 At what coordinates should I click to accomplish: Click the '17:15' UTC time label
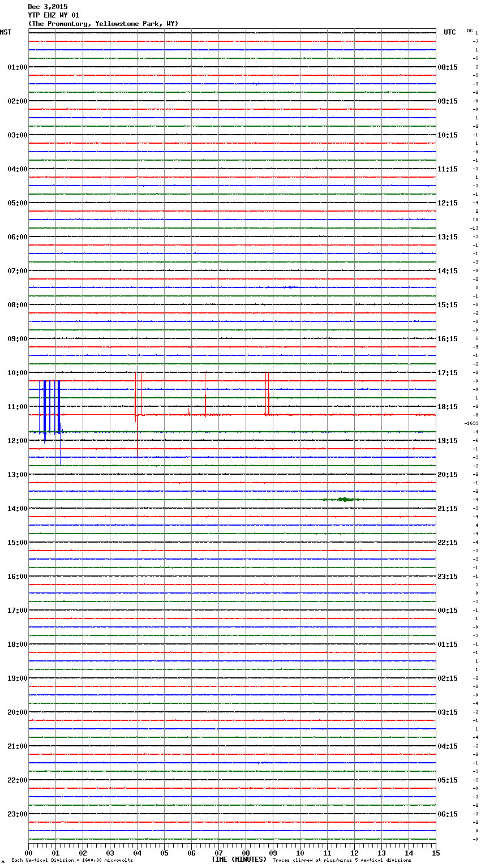click(448, 373)
